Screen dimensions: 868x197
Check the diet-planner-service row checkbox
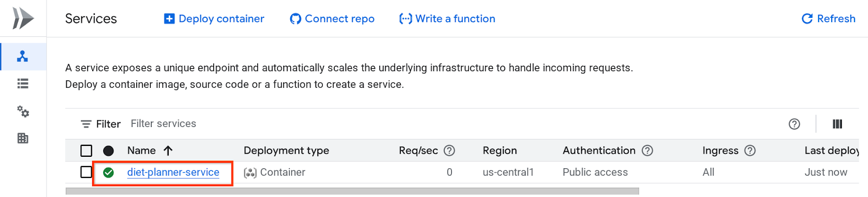click(86, 172)
